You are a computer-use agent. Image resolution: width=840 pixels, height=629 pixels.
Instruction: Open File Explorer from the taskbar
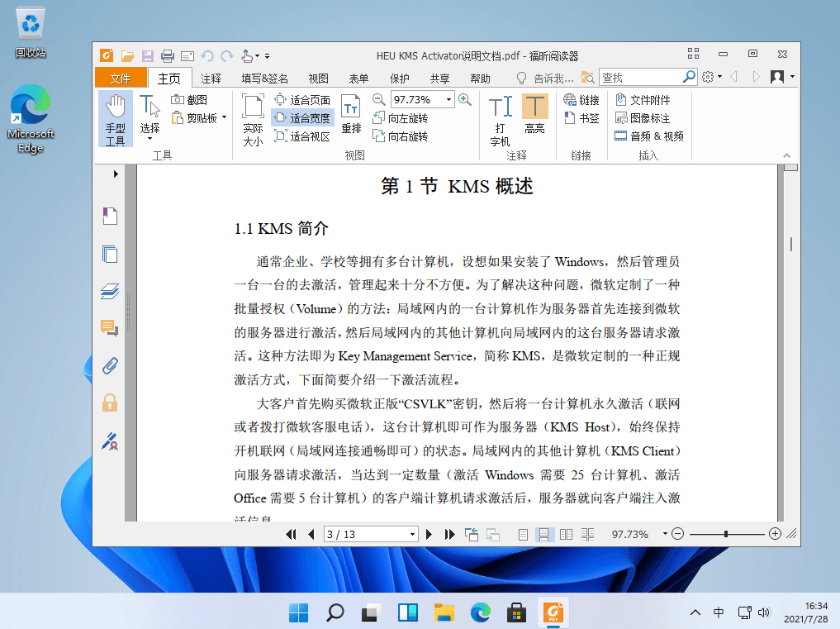coord(444,612)
